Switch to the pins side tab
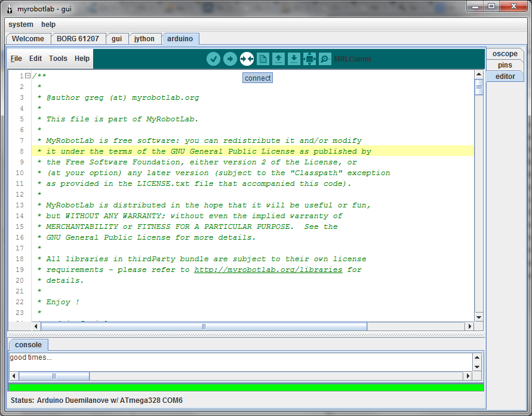The image size is (532, 416). tap(505, 65)
